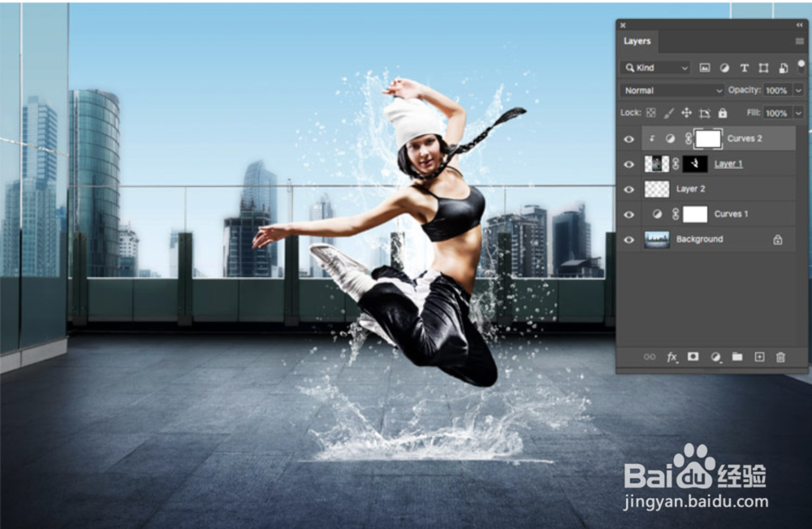Lock all padlock icon in Lock row
This screenshot has height=529, width=812.
click(723, 112)
